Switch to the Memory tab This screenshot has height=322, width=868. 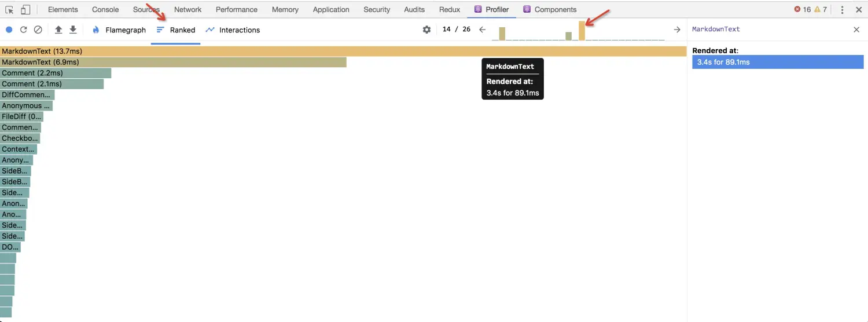(x=285, y=10)
